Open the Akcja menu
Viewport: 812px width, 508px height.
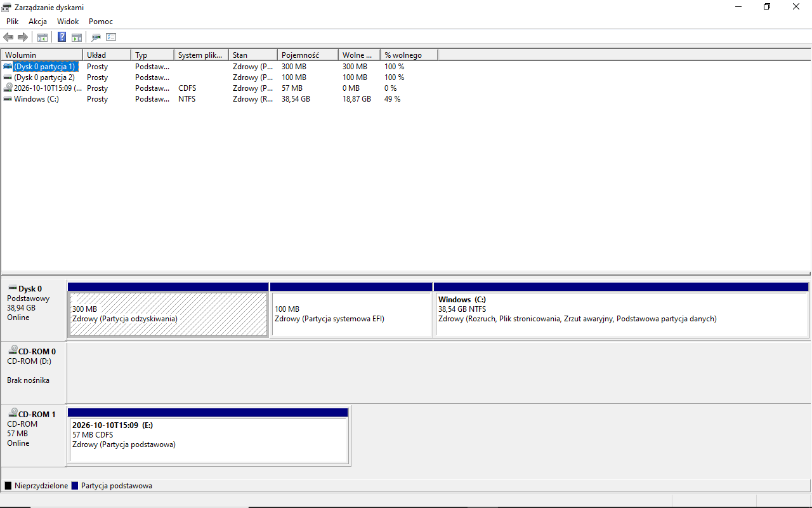pos(38,22)
